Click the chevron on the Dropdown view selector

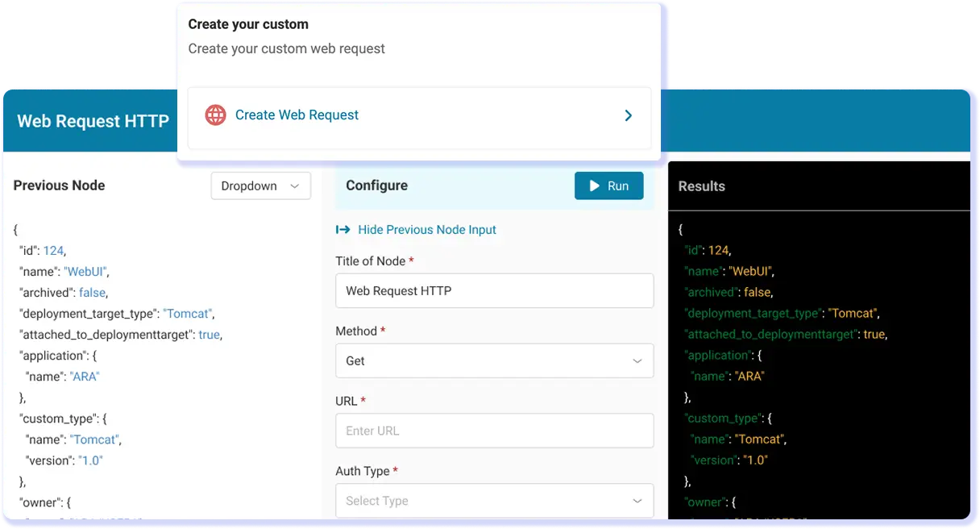[x=296, y=185]
